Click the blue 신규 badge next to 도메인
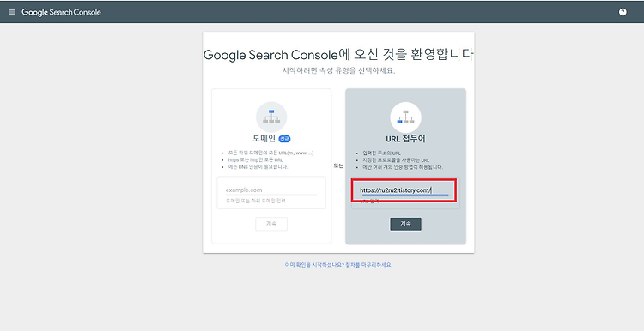Image resolution: width=644 pixels, height=331 pixels. coord(284,139)
